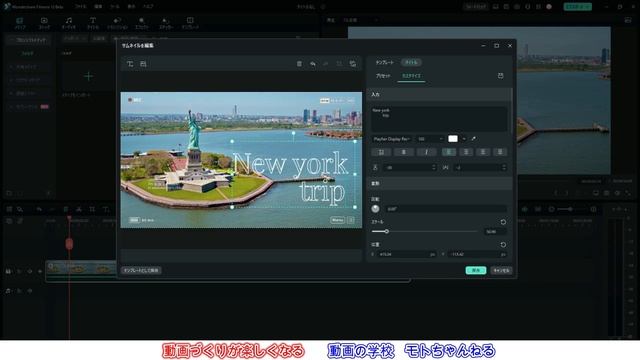Click the Y position input field
Viewport: 640px width, 360px height.
[477, 254]
